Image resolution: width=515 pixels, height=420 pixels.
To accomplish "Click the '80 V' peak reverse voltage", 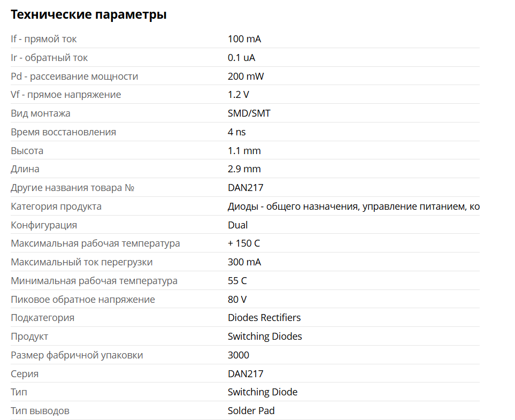I will (x=237, y=300).
